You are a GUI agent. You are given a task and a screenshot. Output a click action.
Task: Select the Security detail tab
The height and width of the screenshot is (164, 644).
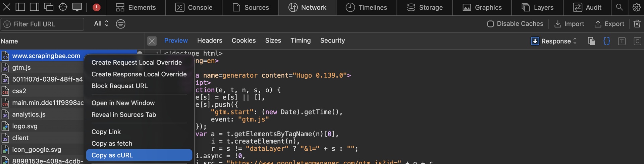pos(332,40)
